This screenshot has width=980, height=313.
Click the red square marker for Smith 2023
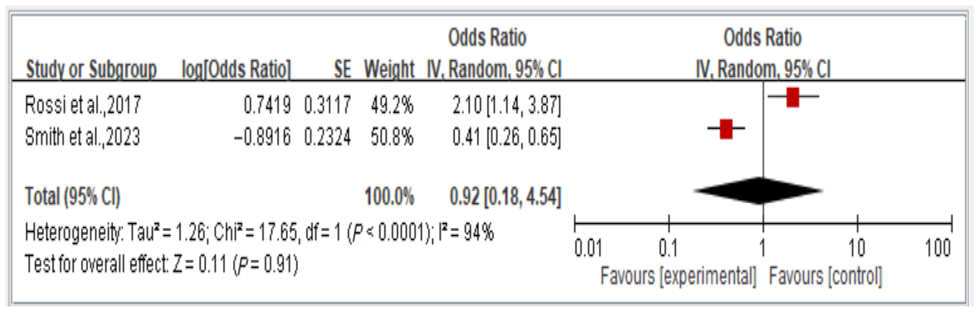726,129
